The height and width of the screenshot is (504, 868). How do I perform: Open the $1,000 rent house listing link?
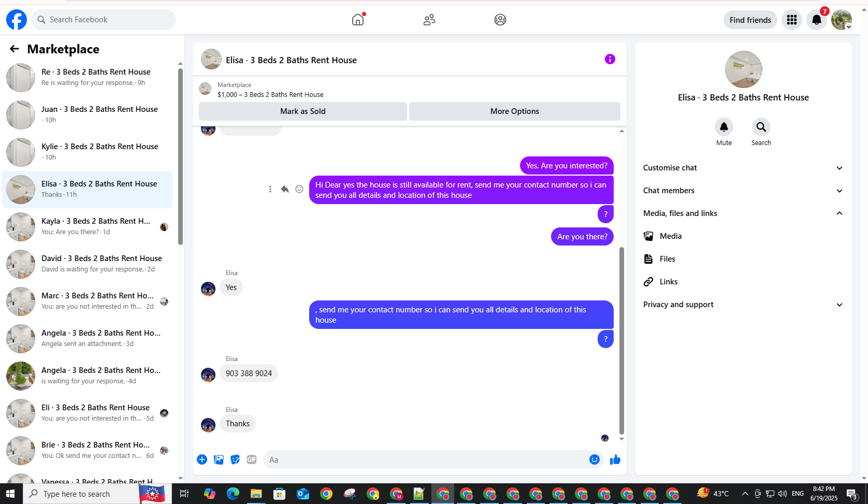click(270, 94)
